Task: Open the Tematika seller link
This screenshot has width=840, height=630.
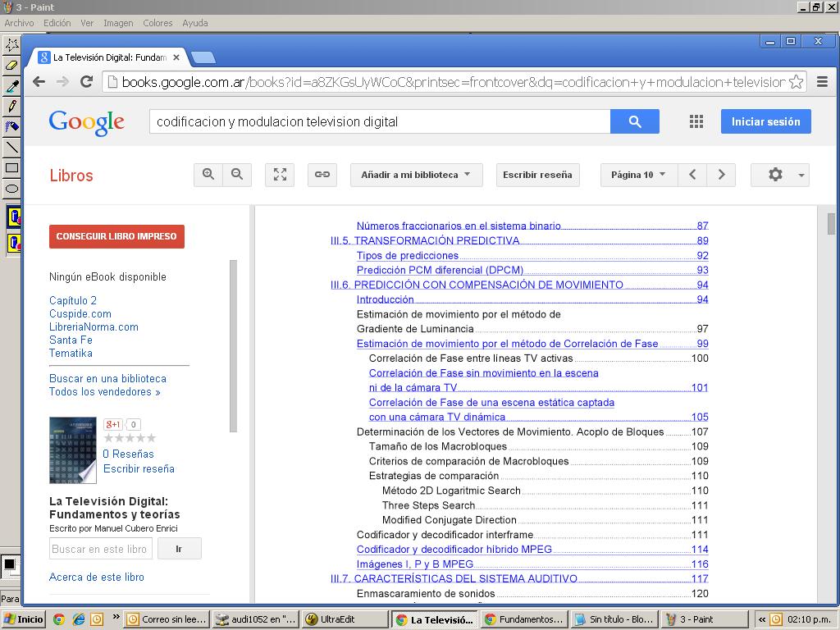Action: 71,353
